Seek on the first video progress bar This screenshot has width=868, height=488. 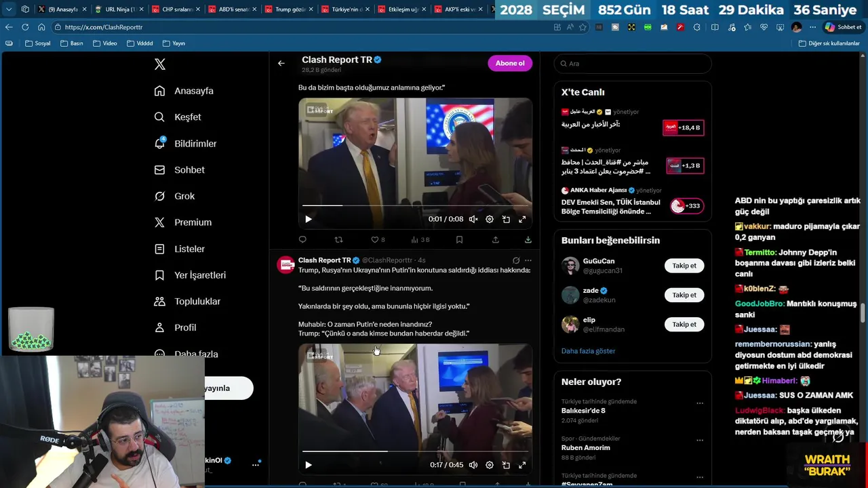click(x=415, y=205)
